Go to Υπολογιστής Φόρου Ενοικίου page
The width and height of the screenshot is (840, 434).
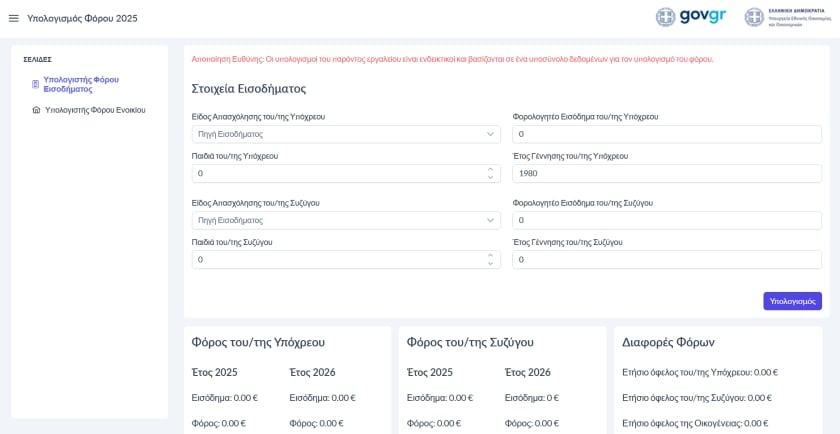click(x=95, y=110)
